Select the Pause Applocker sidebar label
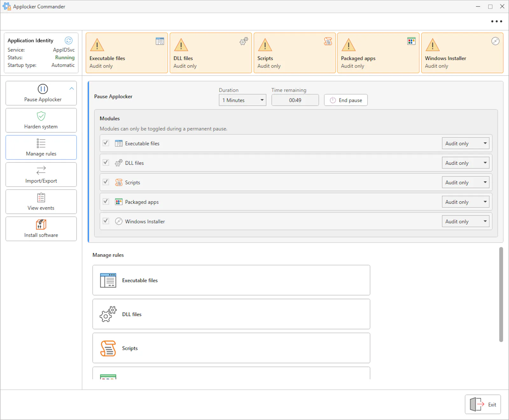This screenshot has width=509, height=420. click(43, 100)
